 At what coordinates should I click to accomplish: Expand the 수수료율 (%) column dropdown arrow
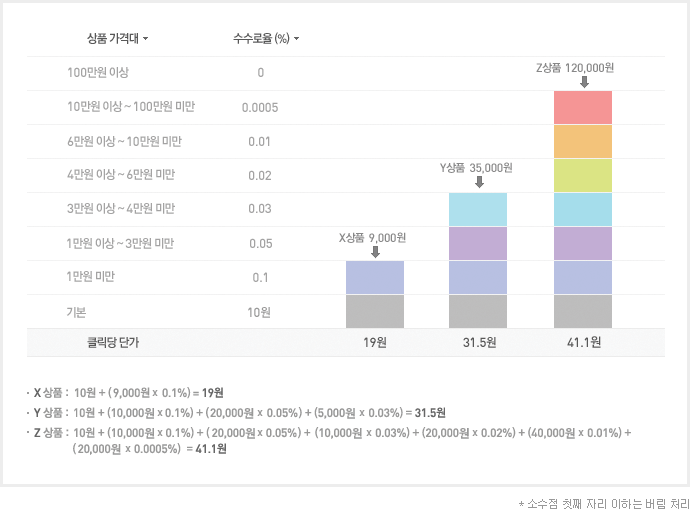[x=296, y=40]
